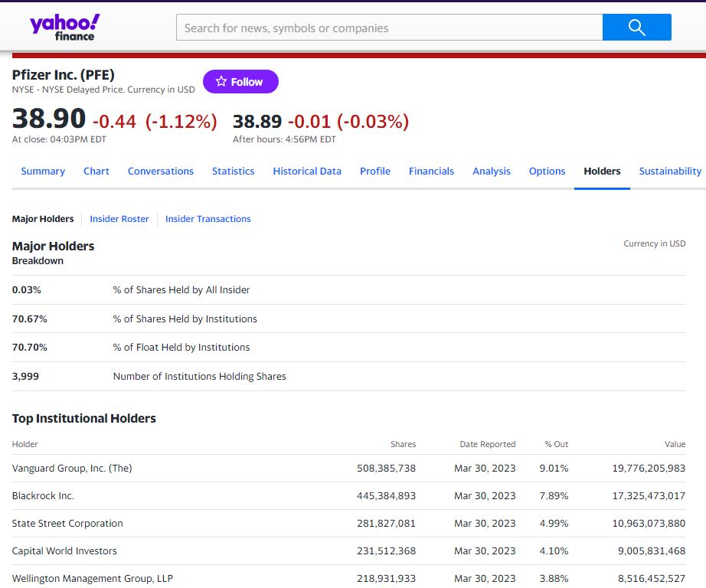Viewport: 706px width, 588px height.
Task: Click State Street's 281,827,081 shares value
Action: (x=387, y=523)
